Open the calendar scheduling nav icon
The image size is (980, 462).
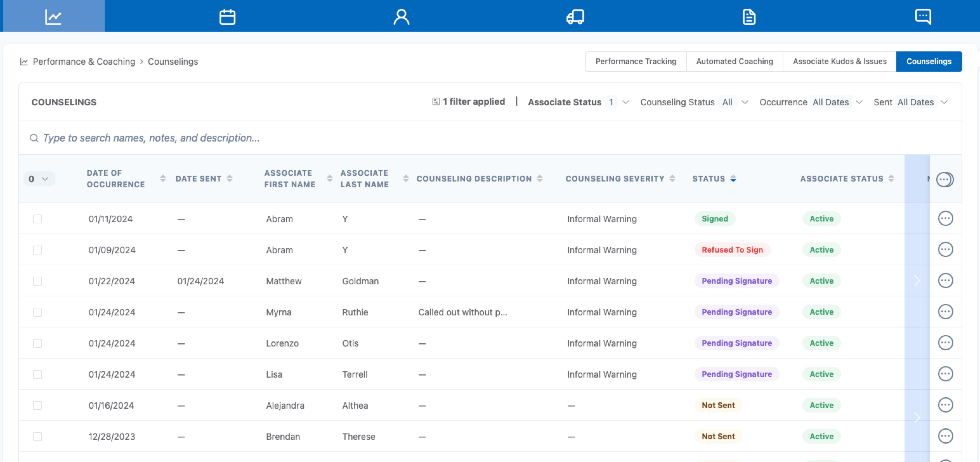(x=227, y=16)
